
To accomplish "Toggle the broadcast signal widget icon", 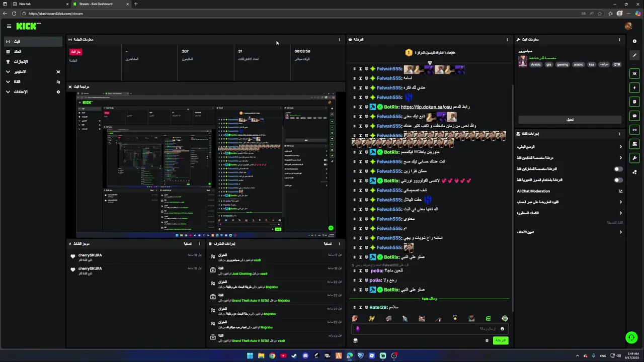I will (634, 130).
